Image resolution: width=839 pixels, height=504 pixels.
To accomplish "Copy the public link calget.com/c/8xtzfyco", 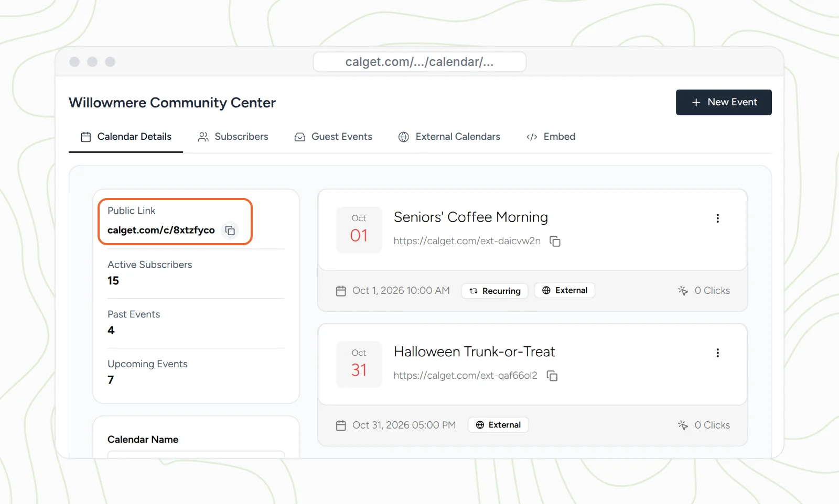I will (230, 231).
